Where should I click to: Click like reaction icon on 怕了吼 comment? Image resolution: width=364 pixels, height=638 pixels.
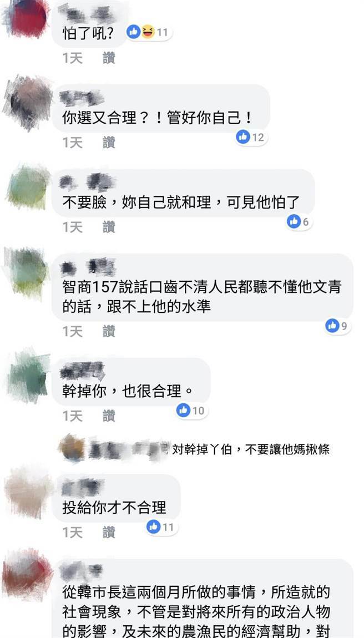[134, 32]
